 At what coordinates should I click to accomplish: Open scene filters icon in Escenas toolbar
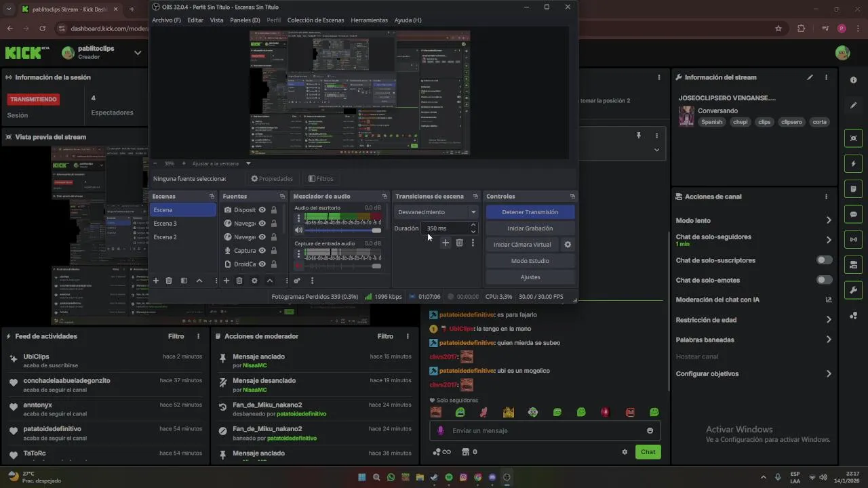click(x=184, y=281)
